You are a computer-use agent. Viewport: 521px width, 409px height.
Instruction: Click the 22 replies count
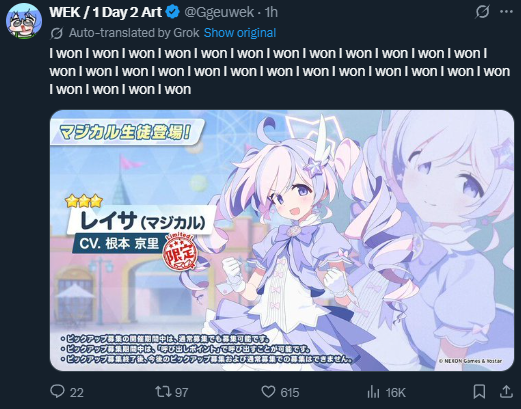[77, 392]
